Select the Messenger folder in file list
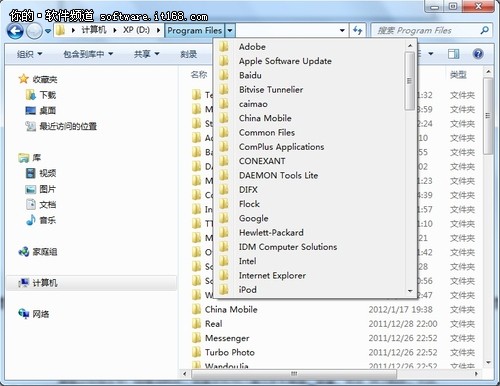Viewport: 500px width, 386px height. (x=221, y=338)
